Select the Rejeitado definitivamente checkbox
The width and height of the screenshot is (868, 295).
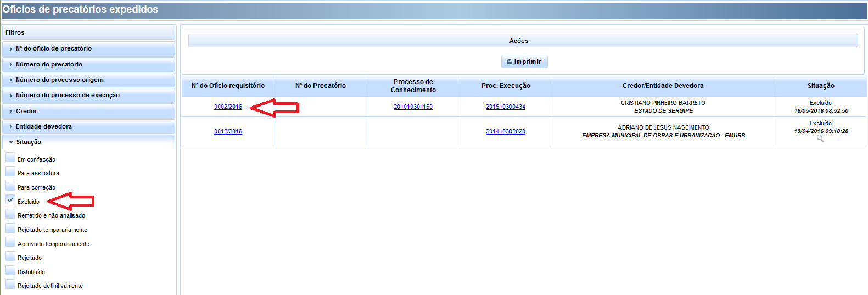pos(10,285)
